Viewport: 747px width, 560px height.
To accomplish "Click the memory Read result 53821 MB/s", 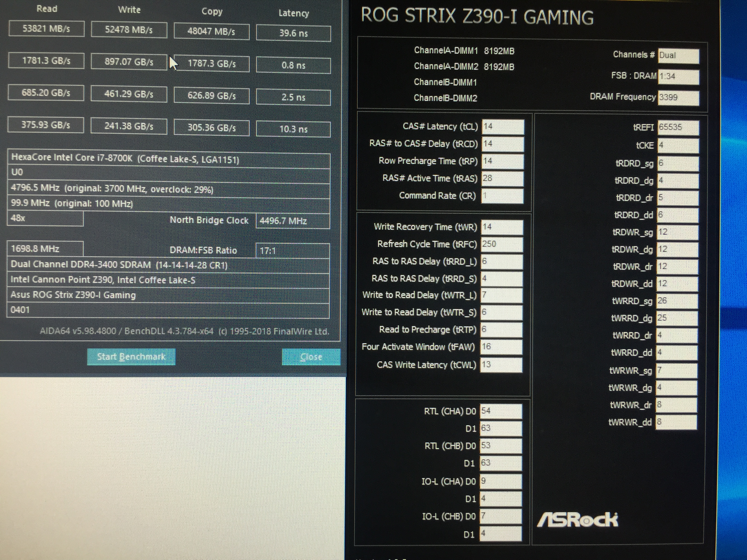I will pyautogui.click(x=46, y=29).
